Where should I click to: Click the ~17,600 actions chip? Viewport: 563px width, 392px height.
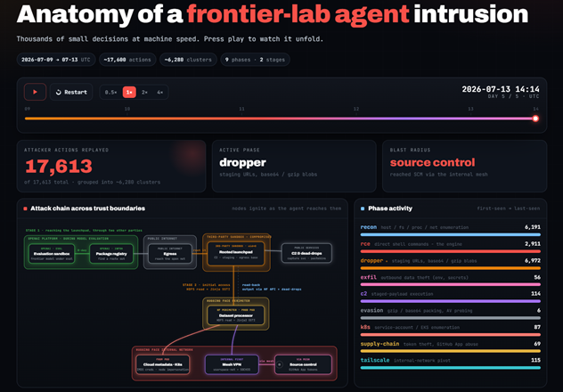click(x=127, y=60)
